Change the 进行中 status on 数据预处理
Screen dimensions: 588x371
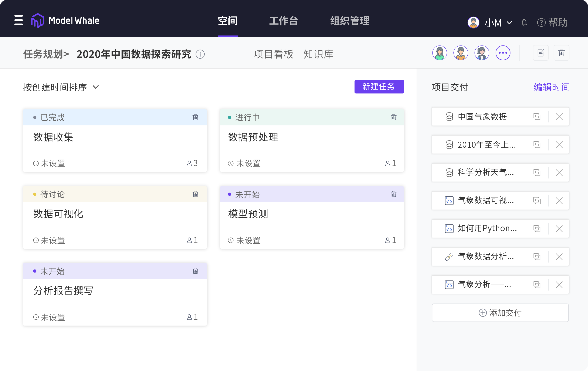point(244,117)
